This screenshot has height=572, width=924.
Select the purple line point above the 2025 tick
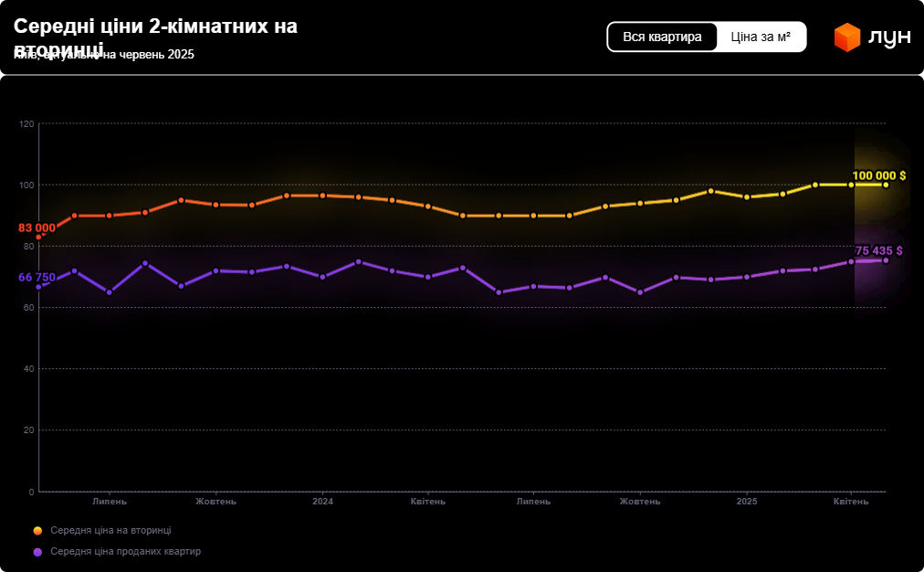[x=747, y=277]
